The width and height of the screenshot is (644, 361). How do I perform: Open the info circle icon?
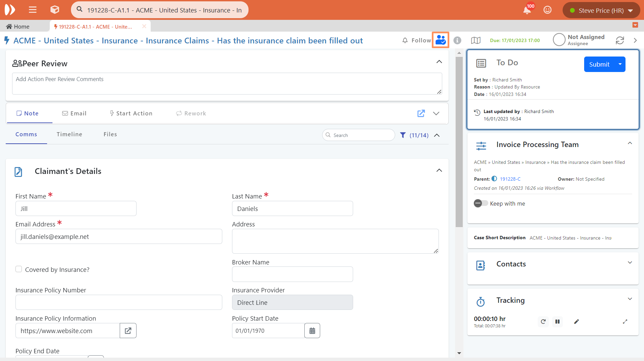[x=457, y=40]
